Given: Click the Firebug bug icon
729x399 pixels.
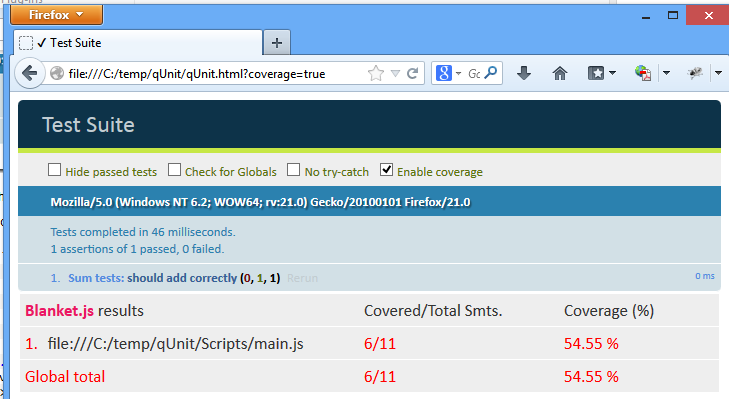Looking at the screenshot, I should pyautogui.click(x=695, y=73).
